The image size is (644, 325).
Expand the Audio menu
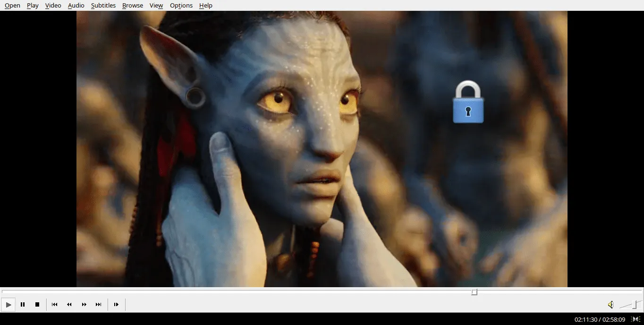(76, 6)
